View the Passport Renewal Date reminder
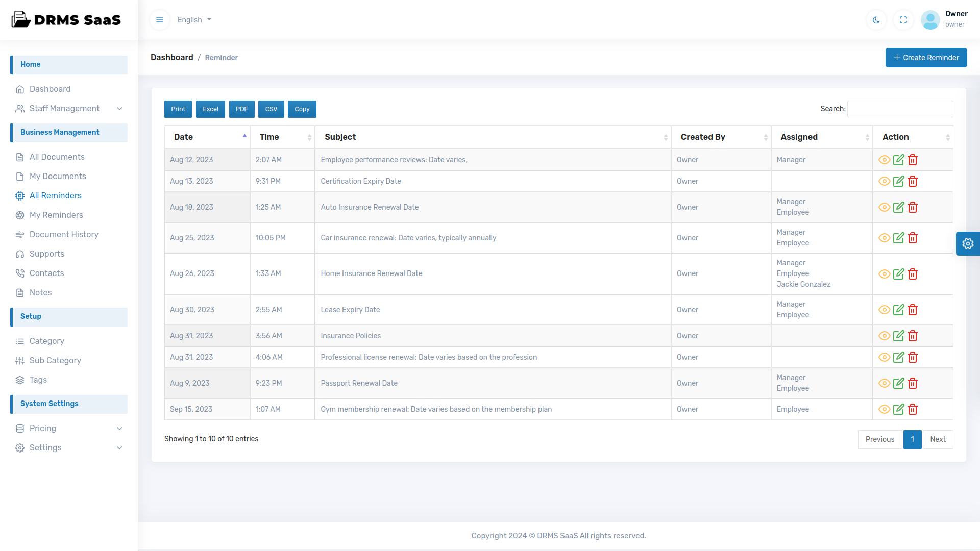Viewport: 980px width, 551px height. click(884, 383)
